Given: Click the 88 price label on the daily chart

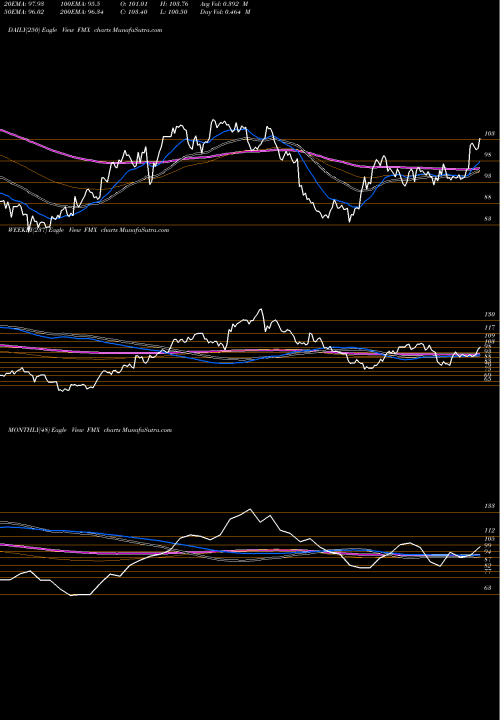Looking at the screenshot, I should [x=487, y=197].
